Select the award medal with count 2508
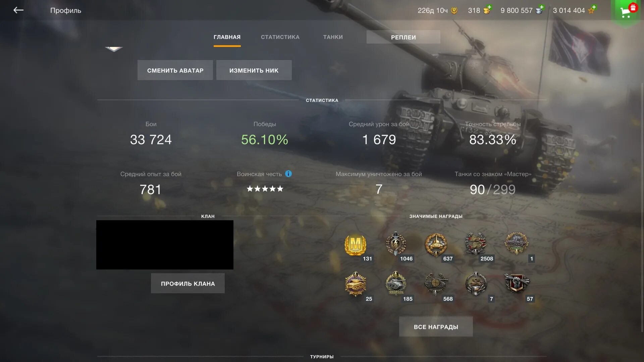 coord(476,244)
